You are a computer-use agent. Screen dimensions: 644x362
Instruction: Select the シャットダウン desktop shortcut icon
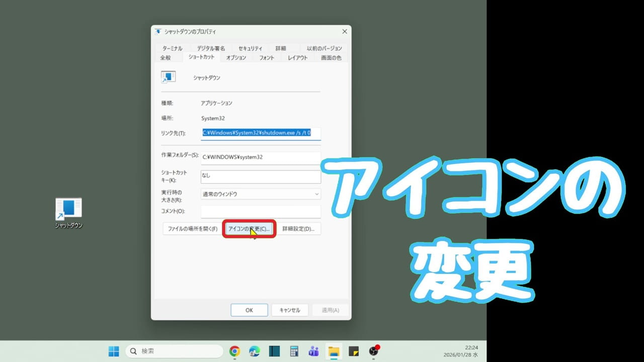[68, 209]
